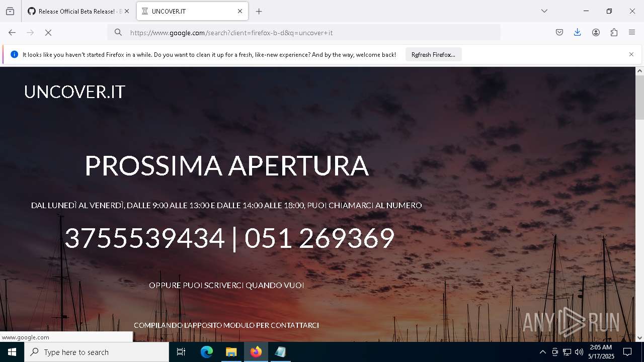Image resolution: width=644 pixels, height=362 pixels.
Task: Go back to previous page
Action: (x=12, y=33)
